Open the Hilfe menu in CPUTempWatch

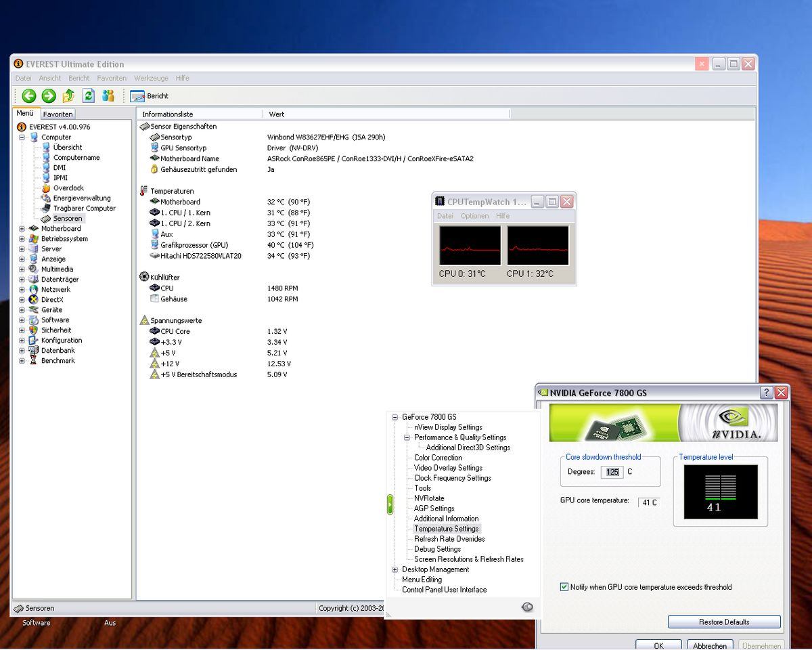pos(503,216)
